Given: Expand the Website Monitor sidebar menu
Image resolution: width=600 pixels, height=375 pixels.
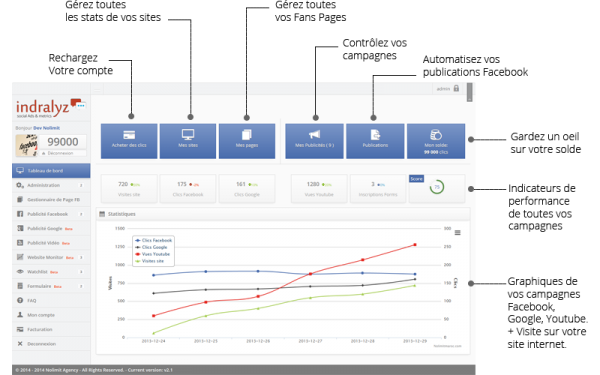Looking at the screenshot, I should pyautogui.click(x=51, y=257).
